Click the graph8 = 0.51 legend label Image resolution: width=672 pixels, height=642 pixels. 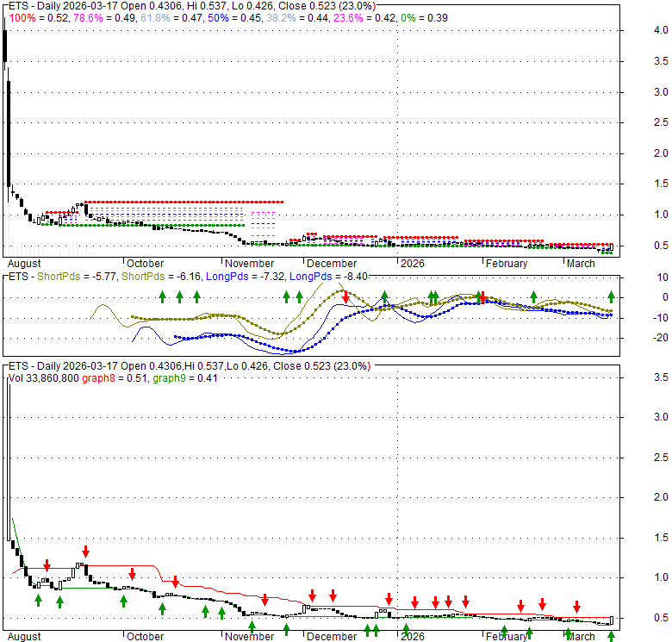tap(114, 377)
